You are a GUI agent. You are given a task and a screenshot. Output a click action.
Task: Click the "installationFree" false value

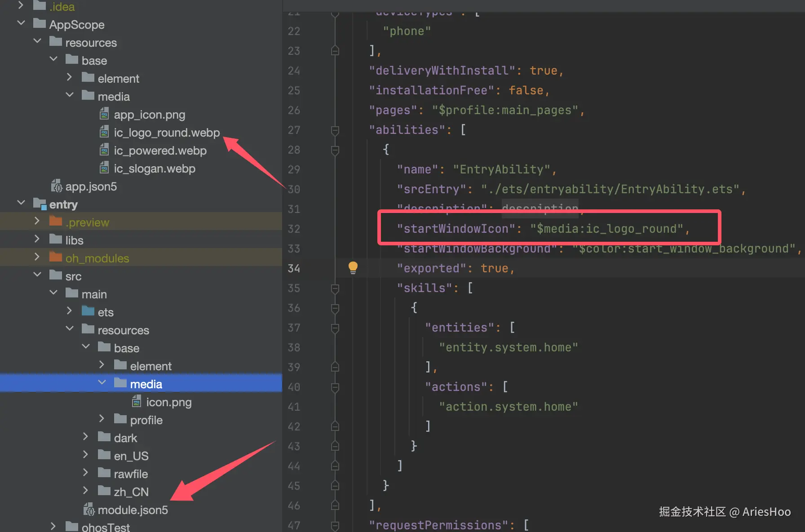(526, 90)
